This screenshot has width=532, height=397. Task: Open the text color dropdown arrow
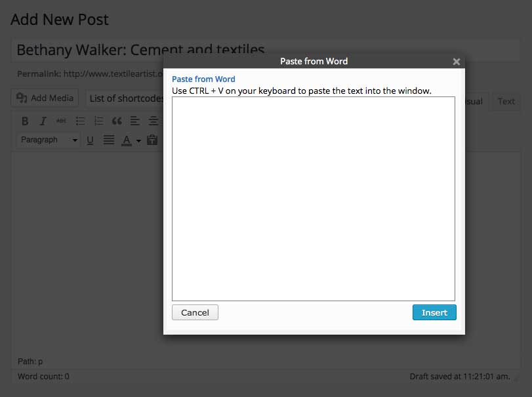coord(138,140)
